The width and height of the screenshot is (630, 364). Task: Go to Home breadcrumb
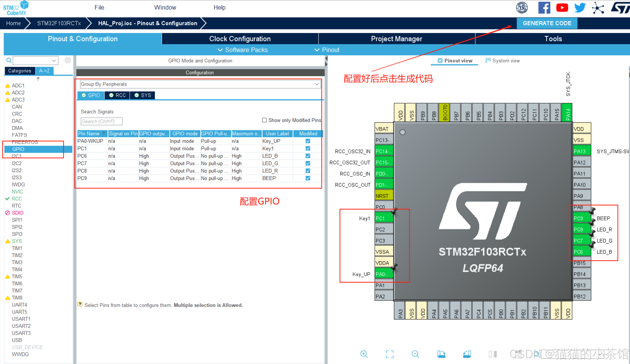pyautogui.click(x=13, y=23)
